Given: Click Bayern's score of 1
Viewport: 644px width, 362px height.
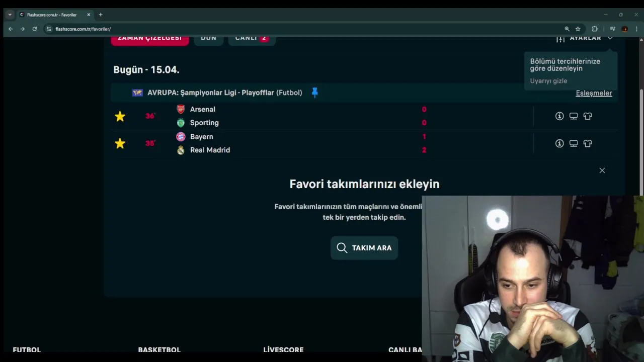Looking at the screenshot, I should click(424, 137).
